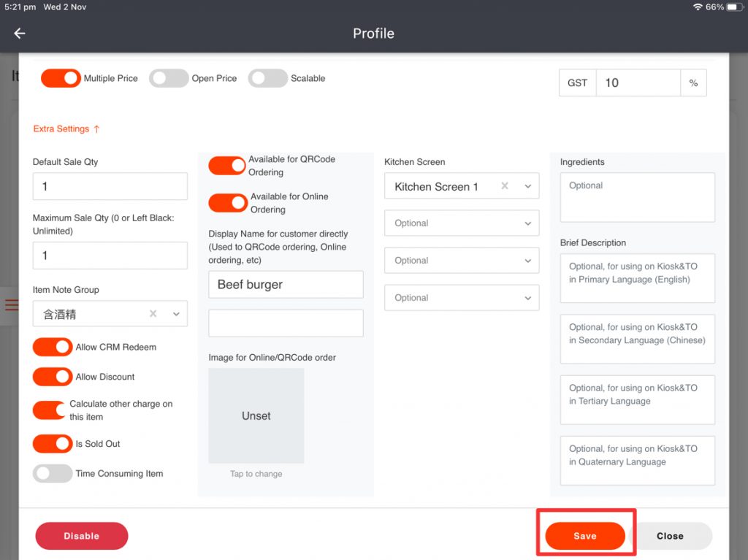The height and width of the screenshot is (560, 748).
Task: Disable Available for QRCode Ordering
Action: (228, 166)
